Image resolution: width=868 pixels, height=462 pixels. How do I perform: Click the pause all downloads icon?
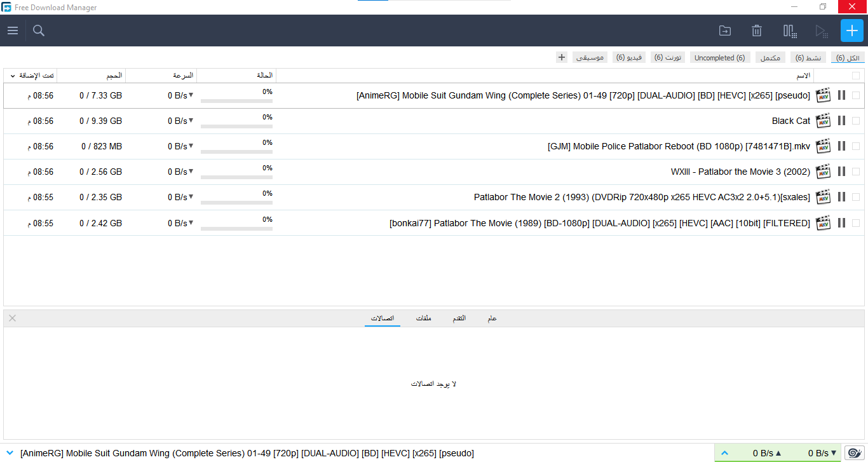point(790,31)
